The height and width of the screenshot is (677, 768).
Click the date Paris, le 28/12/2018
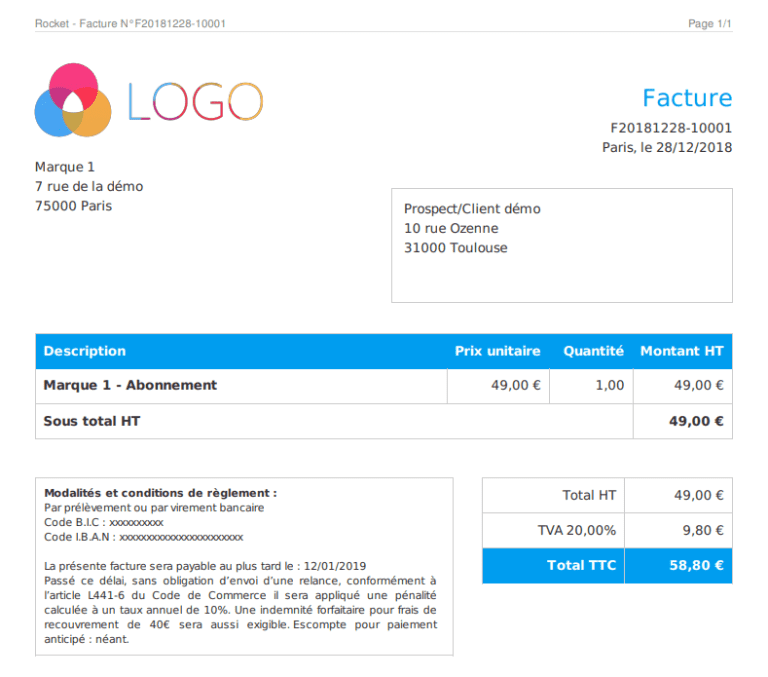click(667, 147)
